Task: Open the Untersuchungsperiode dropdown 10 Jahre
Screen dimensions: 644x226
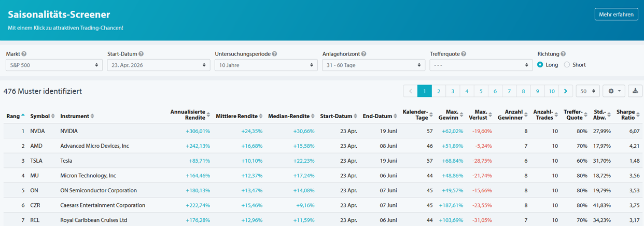Action: 266,65
